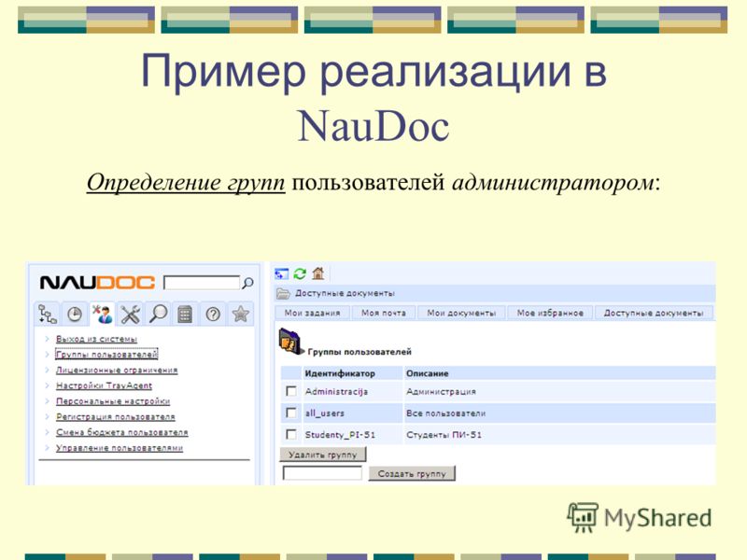Click the Доступные документы breadcrumb text
The image size is (747, 560).
click(x=345, y=293)
